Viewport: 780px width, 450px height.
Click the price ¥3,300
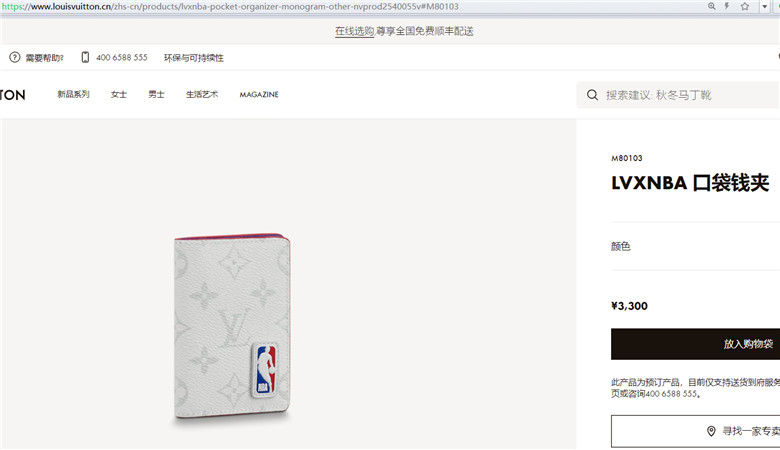click(x=629, y=306)
